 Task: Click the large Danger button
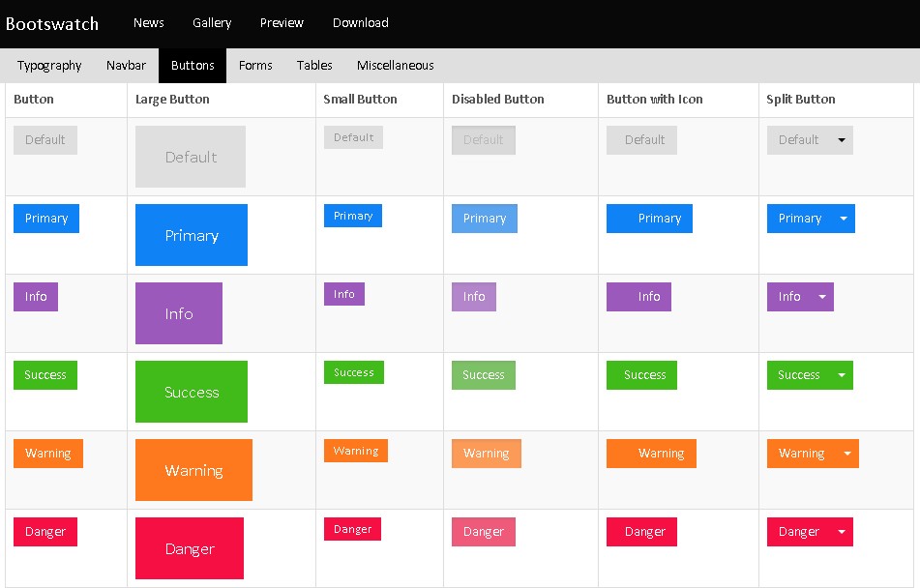pos(190,548)
